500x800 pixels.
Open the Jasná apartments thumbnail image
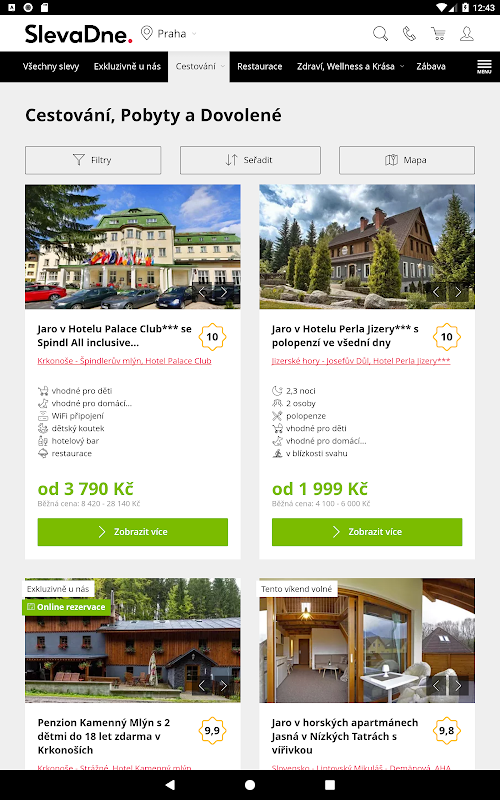(367, 640)
